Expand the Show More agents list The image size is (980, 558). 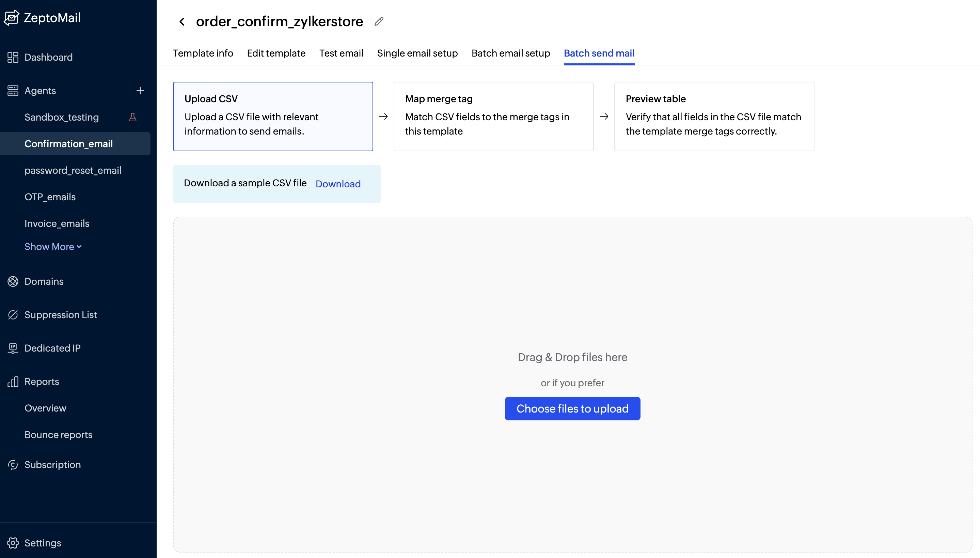pyautogui.click(x=53, y=246)
